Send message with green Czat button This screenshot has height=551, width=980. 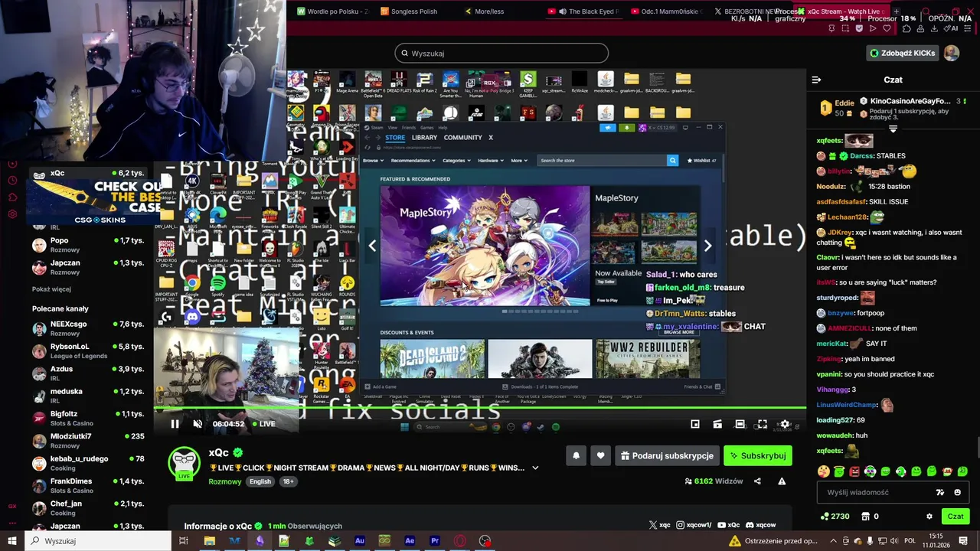point(955,517)
